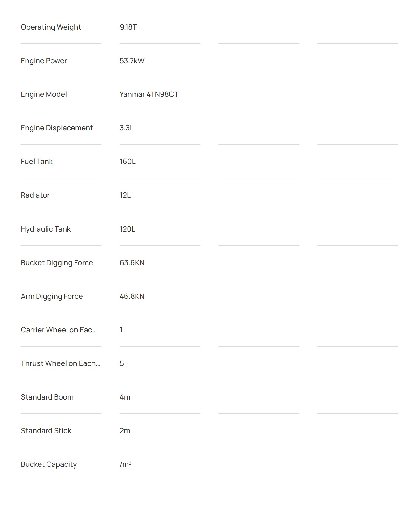Image resolution: width=420 pixels, height=505 pixels.
Task: Click the Engine Model label
Action: [44, 94]
